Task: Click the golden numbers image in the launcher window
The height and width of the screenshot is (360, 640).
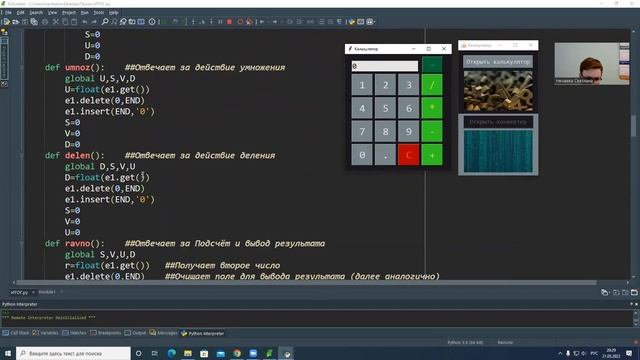Action: coord(498,91)
